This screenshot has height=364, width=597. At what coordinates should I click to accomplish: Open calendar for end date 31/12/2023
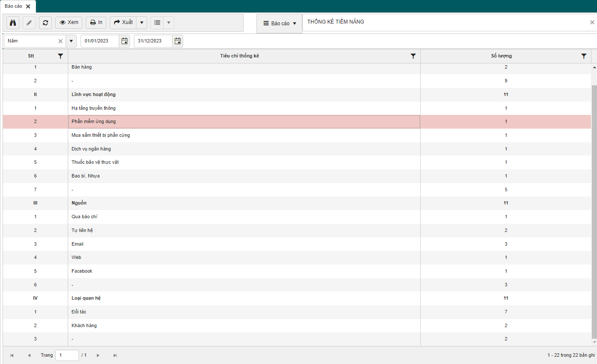click(178, 41)
